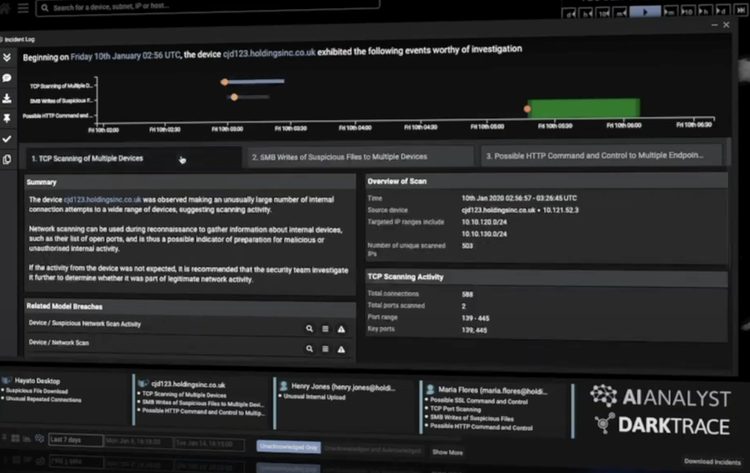The height and width of the screenshot is (473, 750).
Task: Click Show More below the incident cards
Action: [x=447, y=452]
